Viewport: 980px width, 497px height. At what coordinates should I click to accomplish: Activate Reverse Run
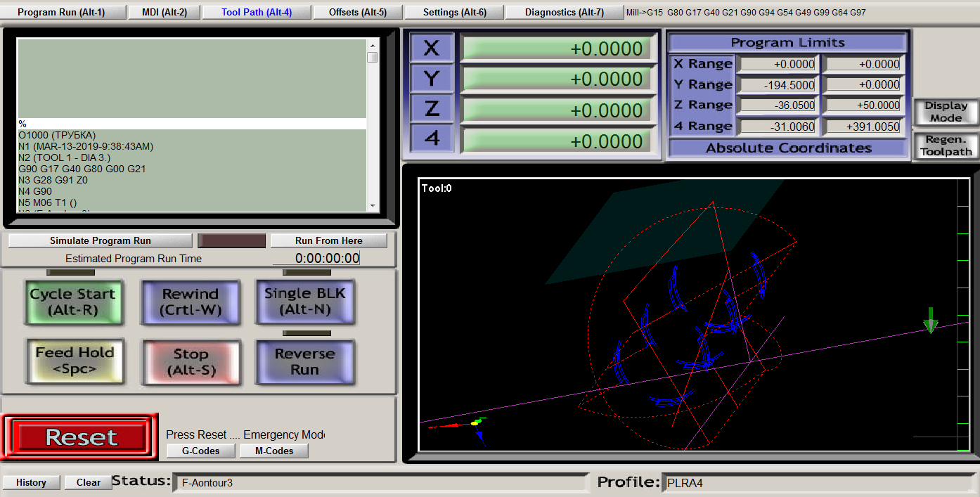305,362
